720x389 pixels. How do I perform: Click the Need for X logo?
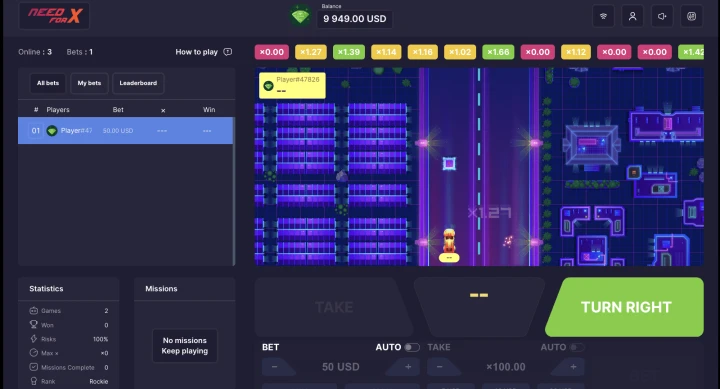54,16
